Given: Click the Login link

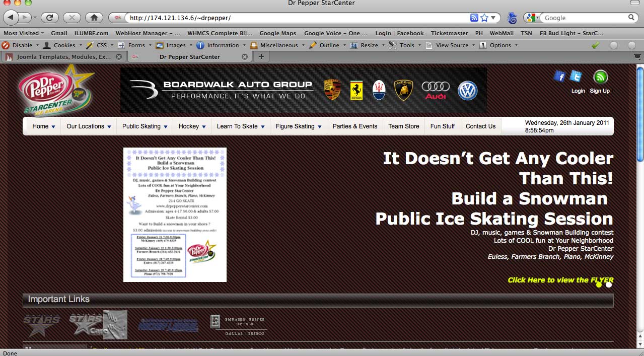Looking at the screenshot, I should tap(578, 91).
